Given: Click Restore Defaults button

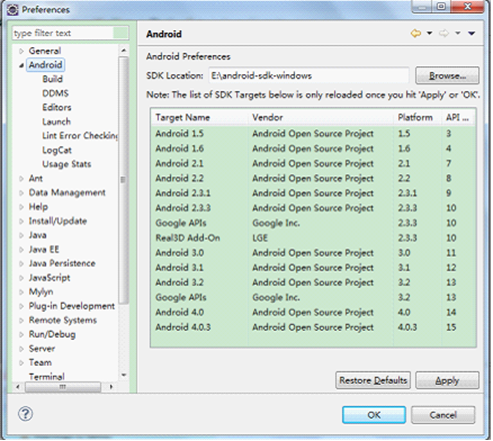Looking at the screenshot, I should tap(373, 380).
